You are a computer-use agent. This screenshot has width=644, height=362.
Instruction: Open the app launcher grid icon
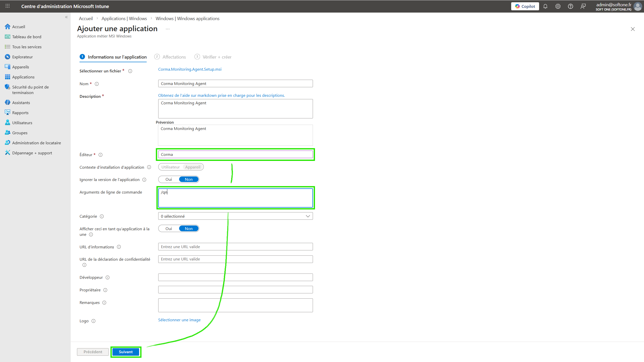8,6
